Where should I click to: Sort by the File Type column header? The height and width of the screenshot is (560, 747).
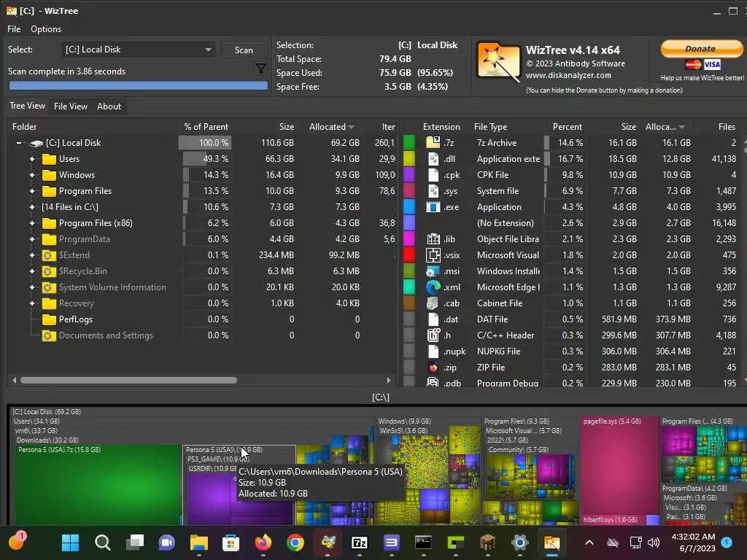490,127
